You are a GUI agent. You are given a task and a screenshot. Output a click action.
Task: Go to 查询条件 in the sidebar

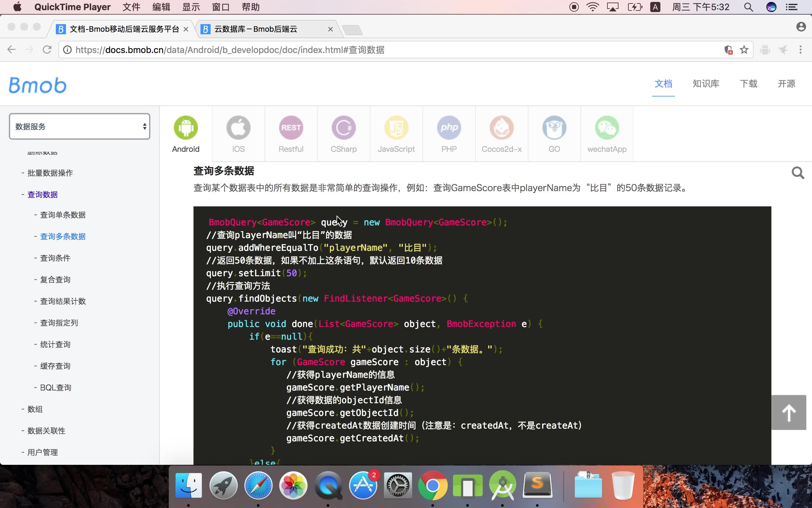coord(55,258)
